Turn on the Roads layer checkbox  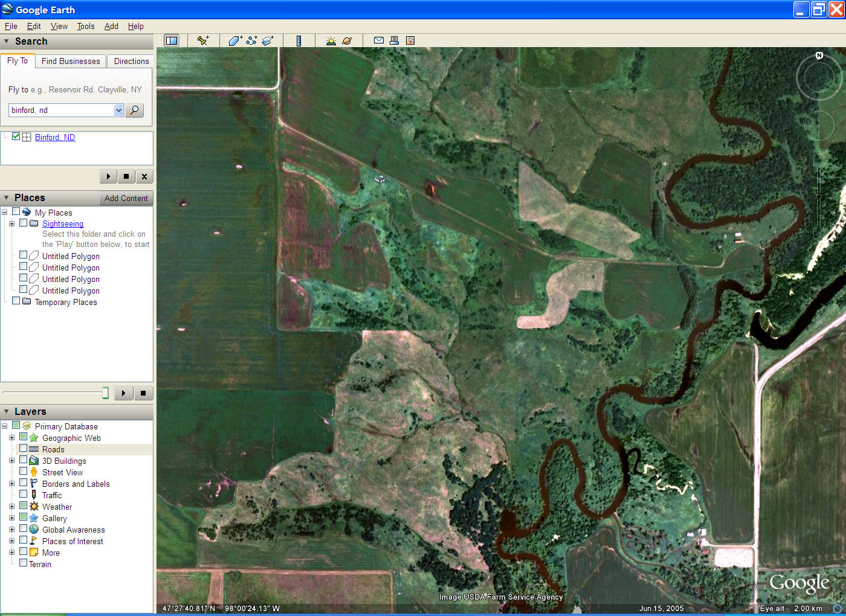pyautogui.click(x=24, y=448)
